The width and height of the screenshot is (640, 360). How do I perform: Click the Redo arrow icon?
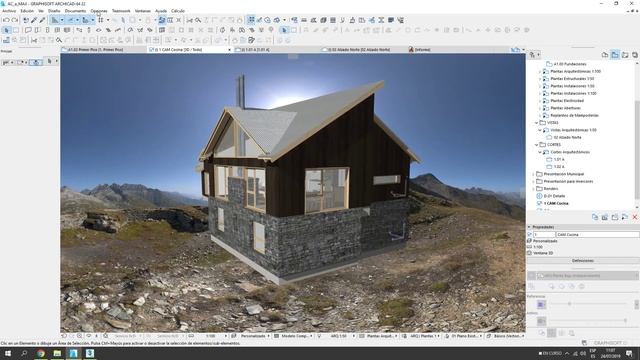pyautogui.click(x=15, y=20)
